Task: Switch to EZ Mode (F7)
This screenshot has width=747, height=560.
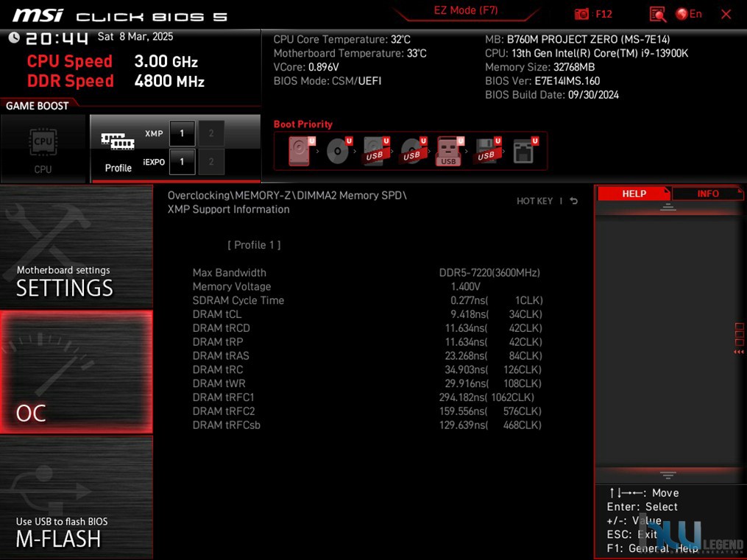Action: [465, 10]
